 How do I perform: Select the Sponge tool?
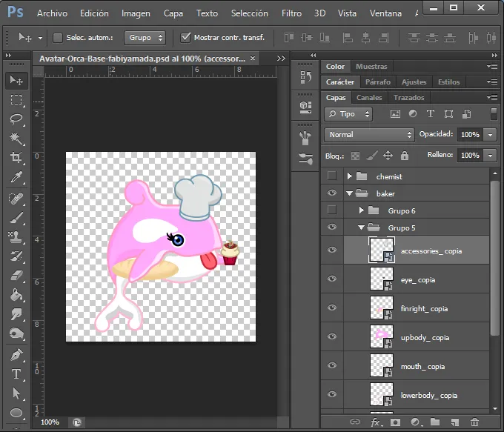(x=16, y=333)
